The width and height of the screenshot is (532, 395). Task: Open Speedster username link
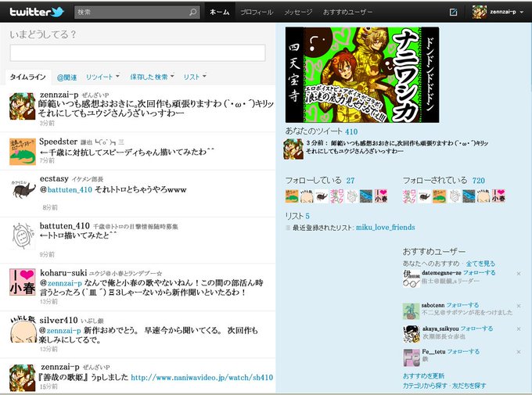pyautogui.click(x=59, y=142)
